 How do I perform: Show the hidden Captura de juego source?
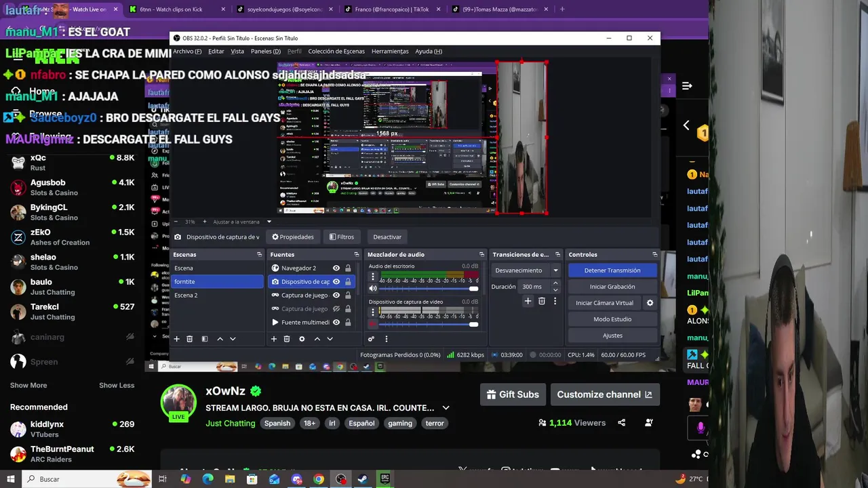336,309
